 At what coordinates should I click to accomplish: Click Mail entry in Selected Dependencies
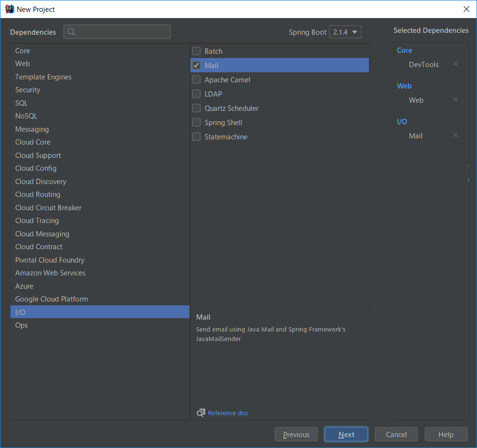pos(416,136)
